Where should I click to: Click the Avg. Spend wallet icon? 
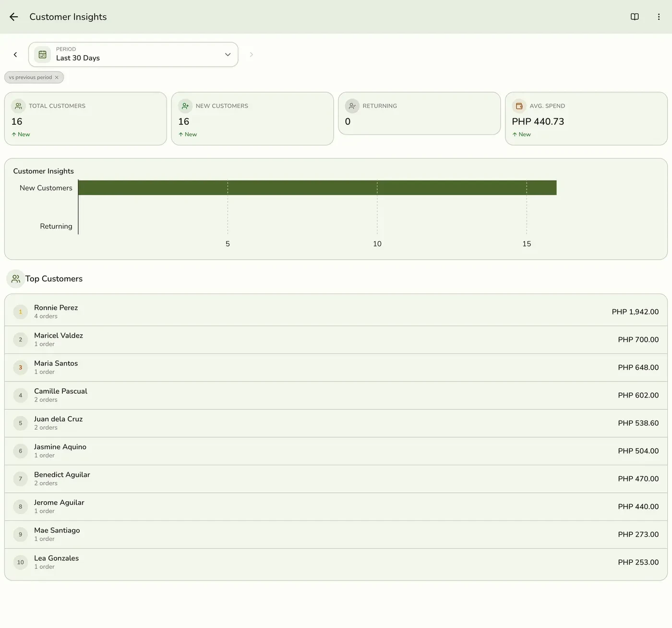(x=519, y=106)
